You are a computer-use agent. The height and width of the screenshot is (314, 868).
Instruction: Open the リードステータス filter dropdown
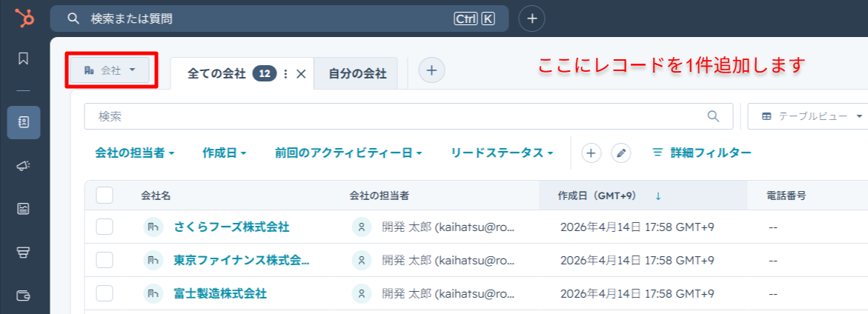coord(502,153)
